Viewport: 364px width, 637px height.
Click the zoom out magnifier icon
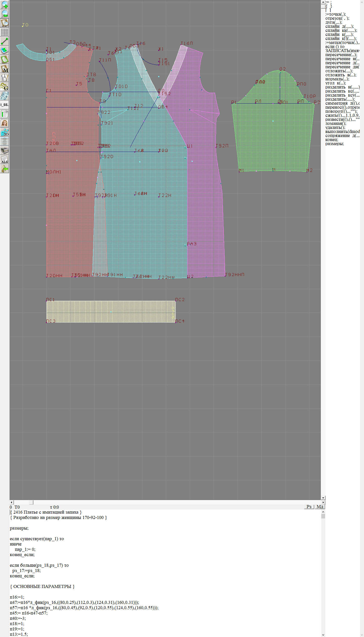(5, 14)
